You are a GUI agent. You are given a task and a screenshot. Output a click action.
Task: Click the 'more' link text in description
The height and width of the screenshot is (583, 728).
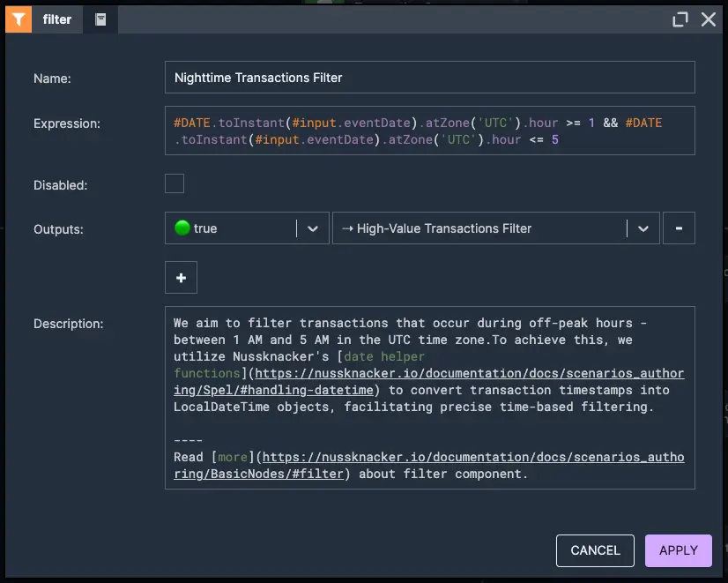233,457
